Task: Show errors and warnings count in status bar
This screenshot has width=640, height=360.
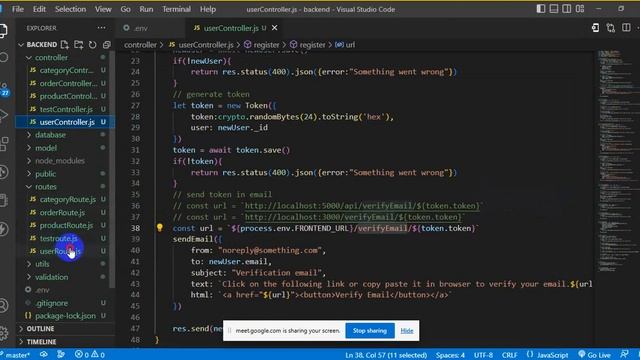Action: 90,355
